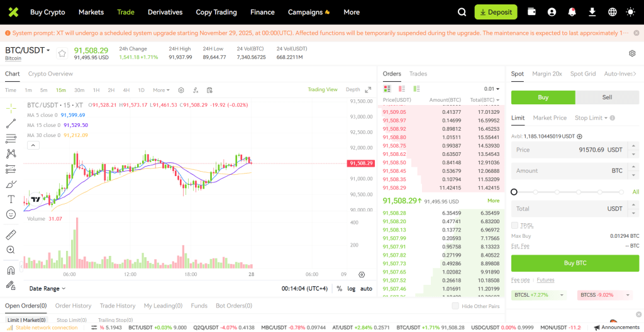This screenshot has height=332, width=644.
Task: Click the Buy BTC button
Action: pos(575,263)
